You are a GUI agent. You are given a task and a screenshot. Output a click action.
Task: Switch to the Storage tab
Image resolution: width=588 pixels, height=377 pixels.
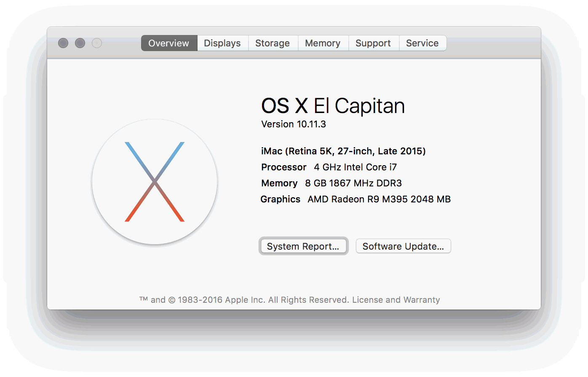(x=273, y=43)
